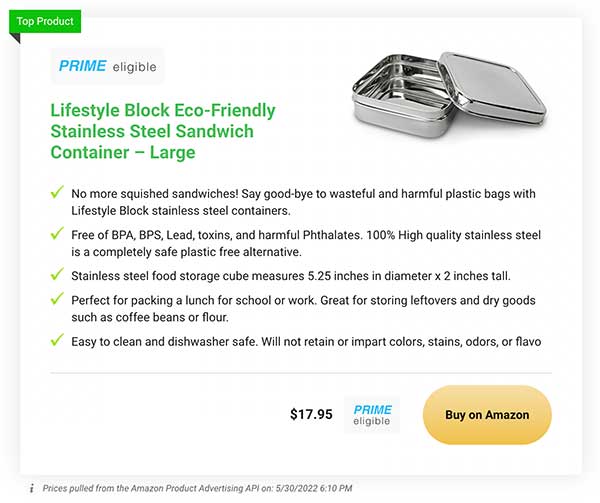Click the 'Easy to clean and dishwasher safe' bullet text

(x=306, y=341)
